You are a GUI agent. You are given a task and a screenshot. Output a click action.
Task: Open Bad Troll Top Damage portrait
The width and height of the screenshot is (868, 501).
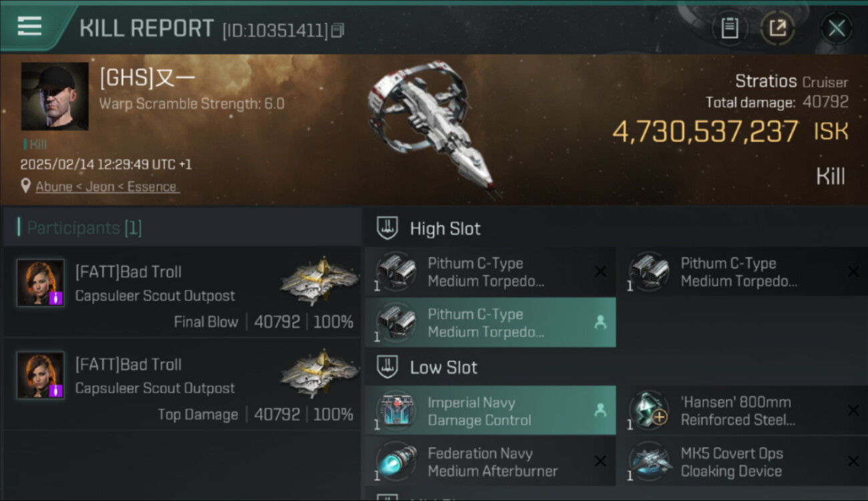pos(41,375)
